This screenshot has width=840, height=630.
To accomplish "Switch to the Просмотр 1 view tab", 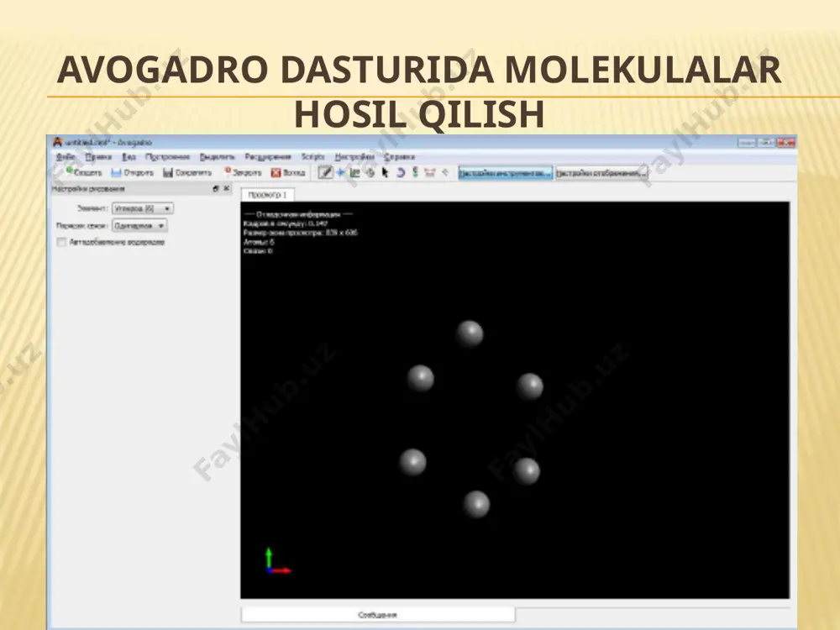I will pyautogui.click(x=267, y=195).
